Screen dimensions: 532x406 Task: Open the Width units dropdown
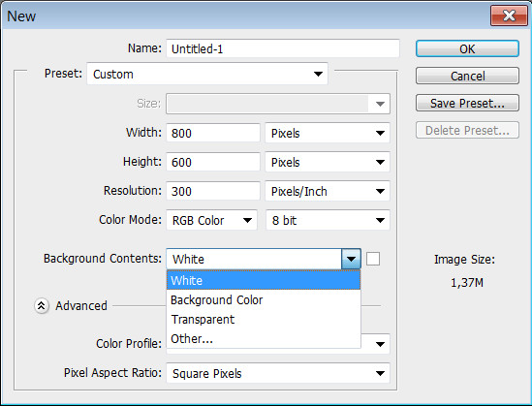[x=328, y=133]
